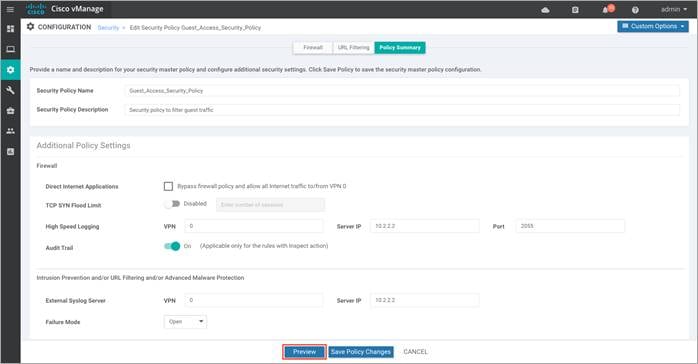The image size is (698, 364).
Task: Switch to the Firewall tab
Action: pyautogui.click(x=313, y=48)
